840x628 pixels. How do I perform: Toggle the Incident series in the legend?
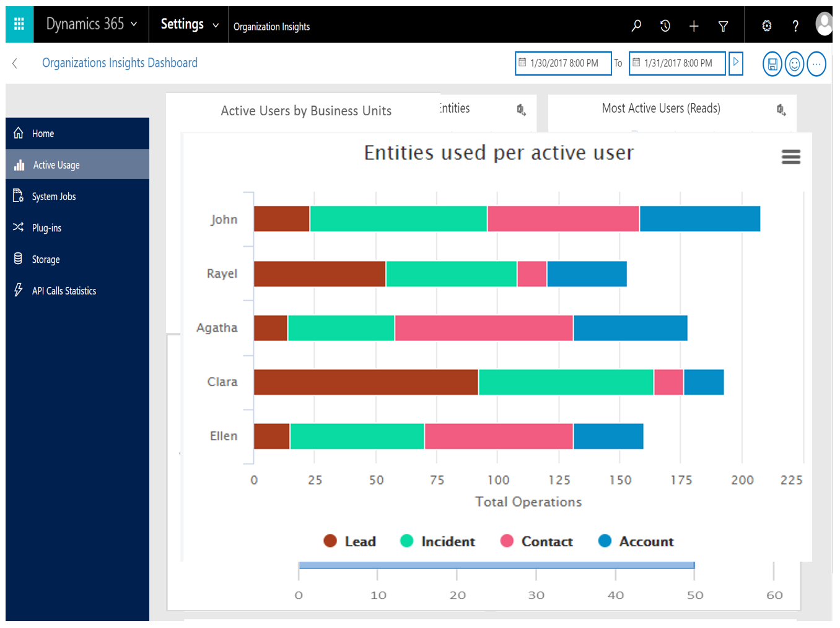pyautogui.click(x=447, y=541)
